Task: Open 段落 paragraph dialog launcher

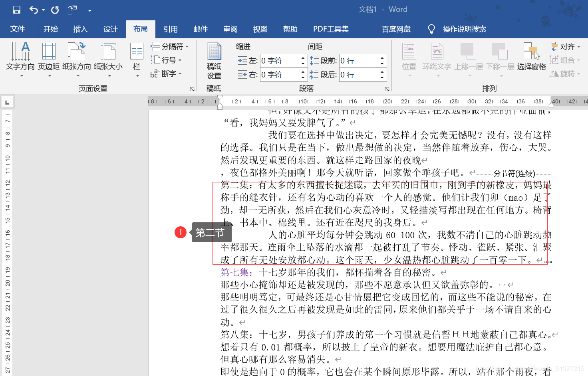Action: click(387, 89)
